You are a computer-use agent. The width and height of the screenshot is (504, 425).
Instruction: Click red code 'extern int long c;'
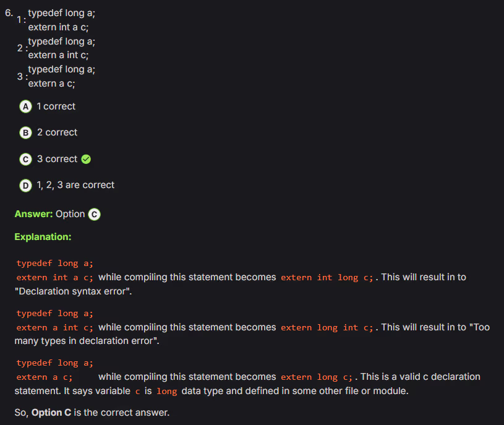pos(327,278)
